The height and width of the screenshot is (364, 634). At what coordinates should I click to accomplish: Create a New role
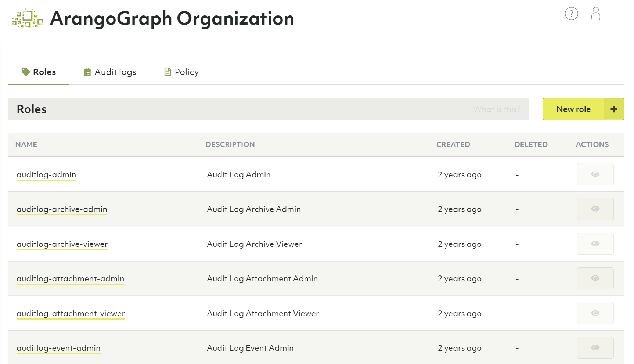coord(583,109)
